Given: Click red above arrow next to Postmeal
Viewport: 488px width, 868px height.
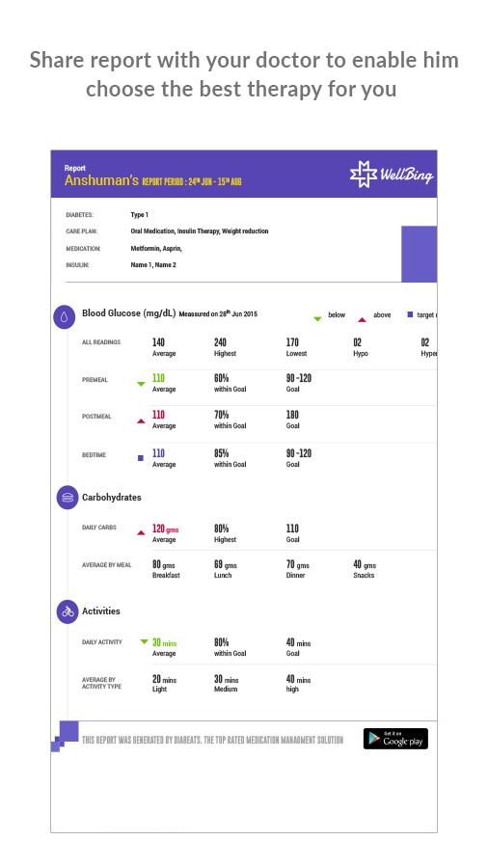Looking at the screenshot, I should 141,421.
